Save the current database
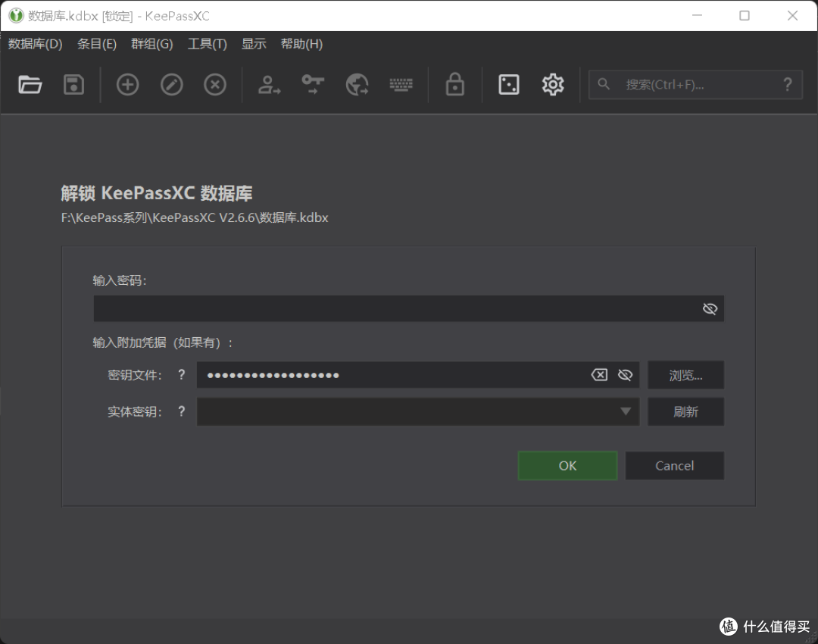The image size is (818, 644). coord(73,84)
